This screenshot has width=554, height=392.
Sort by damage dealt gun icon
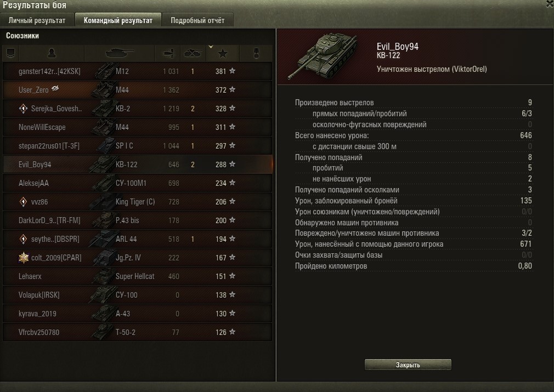point(168,53)
